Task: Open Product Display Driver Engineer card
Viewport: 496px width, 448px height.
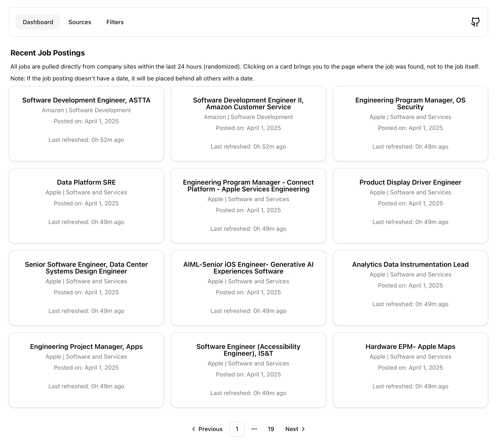Action: coord(410,206)
